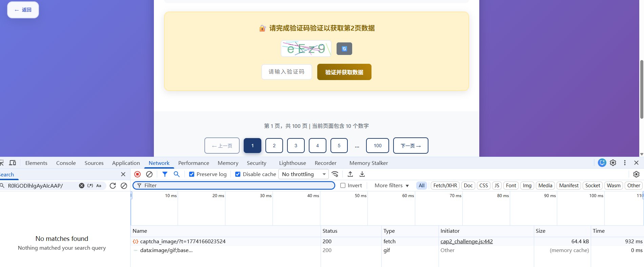Click the export HAR download icon
This screenshot has width=644, height=267.
coord(362,174)
